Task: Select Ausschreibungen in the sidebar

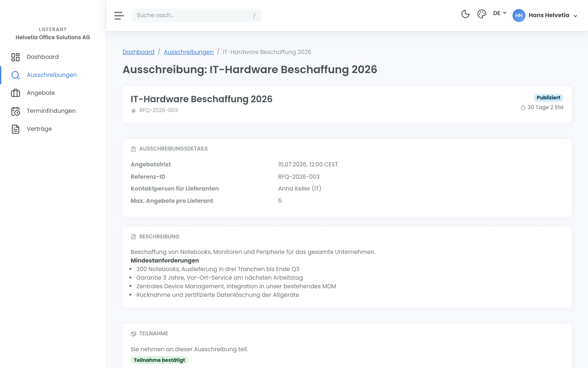Action: click(x=53, y=75)
